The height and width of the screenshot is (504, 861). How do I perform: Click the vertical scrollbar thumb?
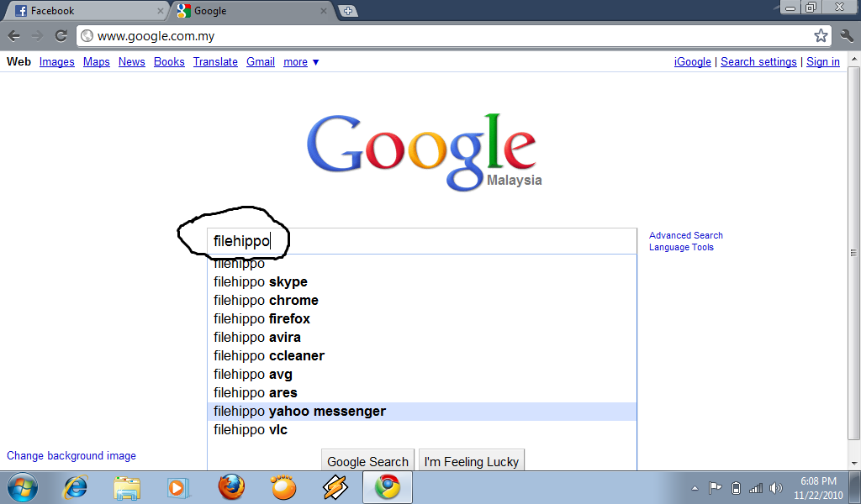tap(854, 253)
